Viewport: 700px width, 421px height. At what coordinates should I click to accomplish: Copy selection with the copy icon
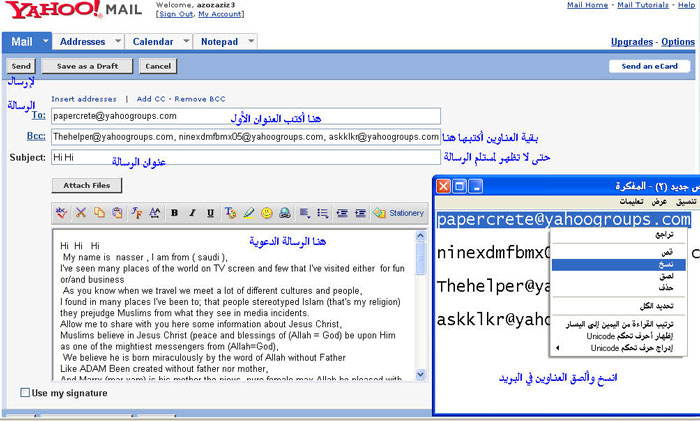pos(99,213)
